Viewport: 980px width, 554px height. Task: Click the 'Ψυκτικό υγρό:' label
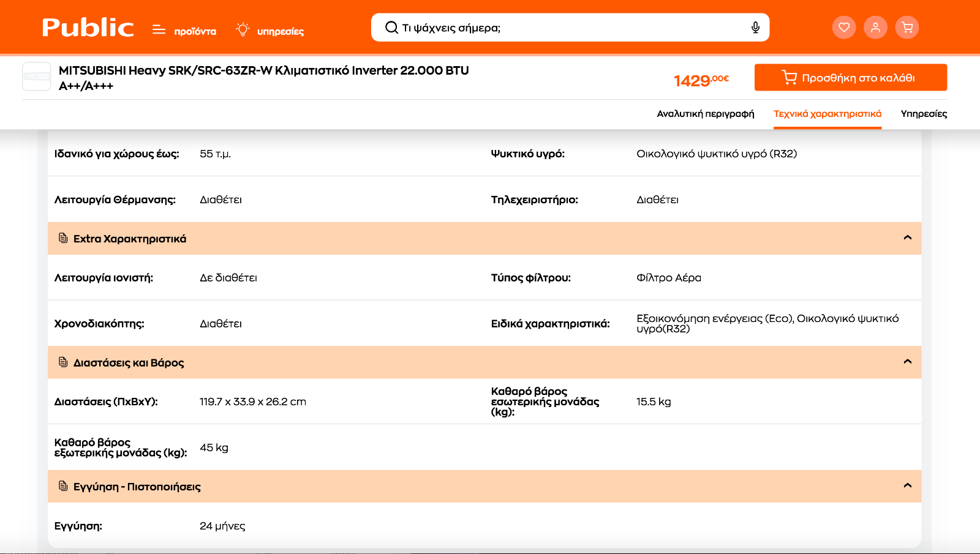pyautogui.click(x=528, y=154)
